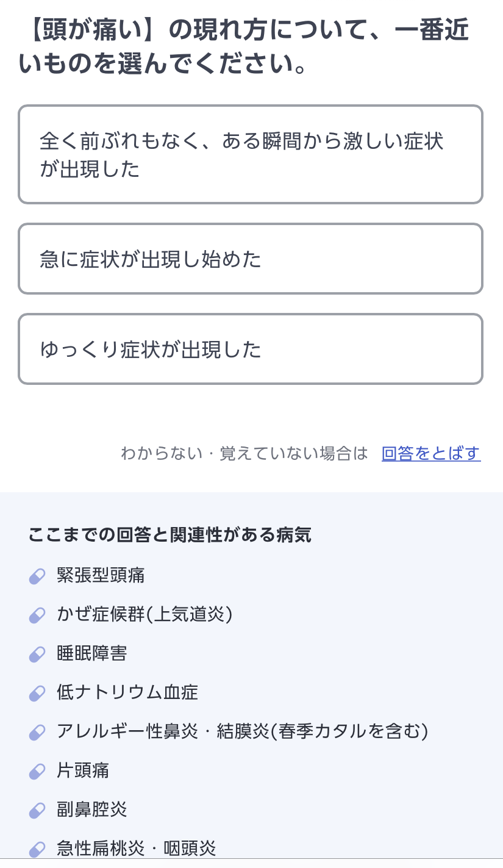Click ここまでの回答と関連性がある病気 heading
The image size is (503, 868).
point(169,535)
